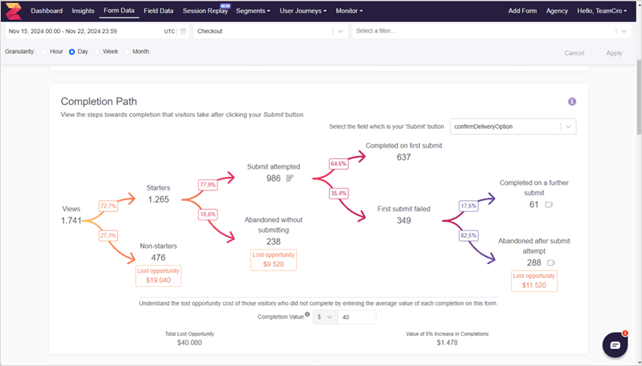Click the Completion Path info icon
642x366 pixels.
[x=572, y=102]
